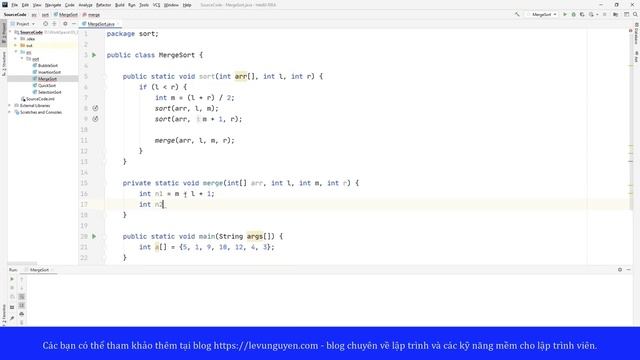Image resolution: width=640 pixels, height=360 pixels.
Task: Open the Edit menu
Action: click(x=25, y=5)
